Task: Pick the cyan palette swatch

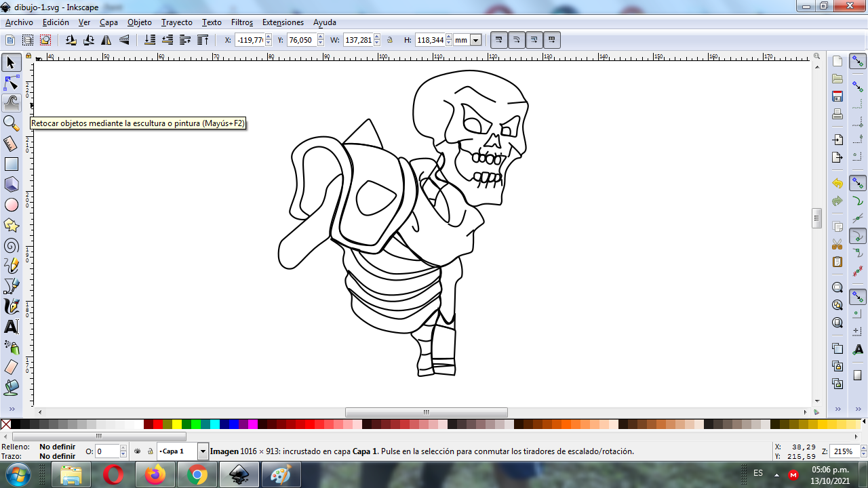Action: [x=215, y=424]
